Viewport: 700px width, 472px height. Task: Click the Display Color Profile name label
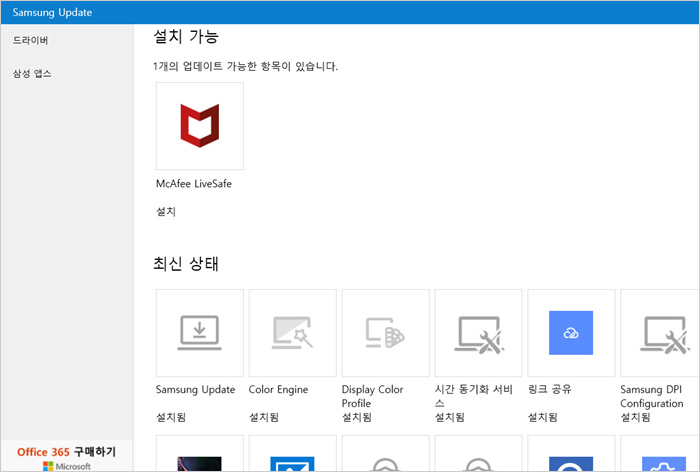[372, 396]
